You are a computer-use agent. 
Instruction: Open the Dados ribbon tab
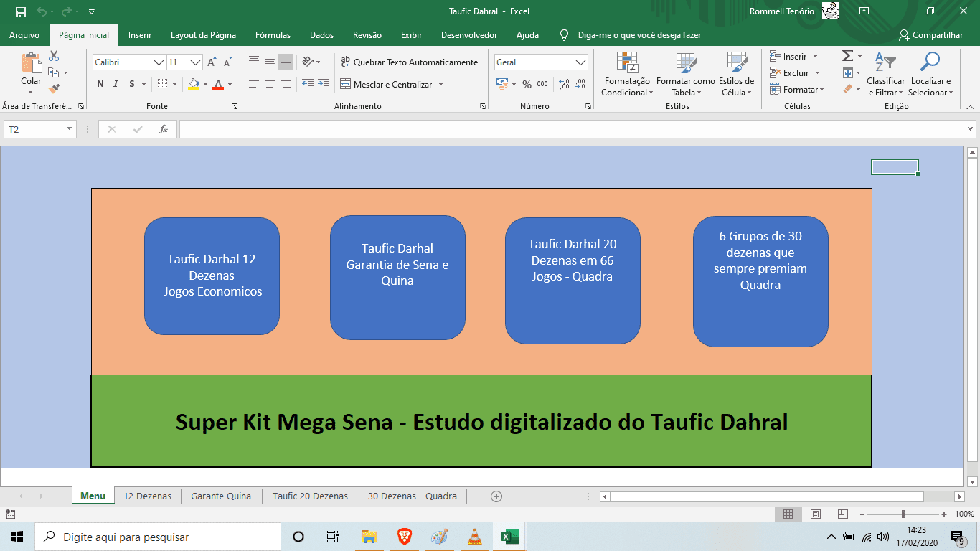[x=321, y=35]
